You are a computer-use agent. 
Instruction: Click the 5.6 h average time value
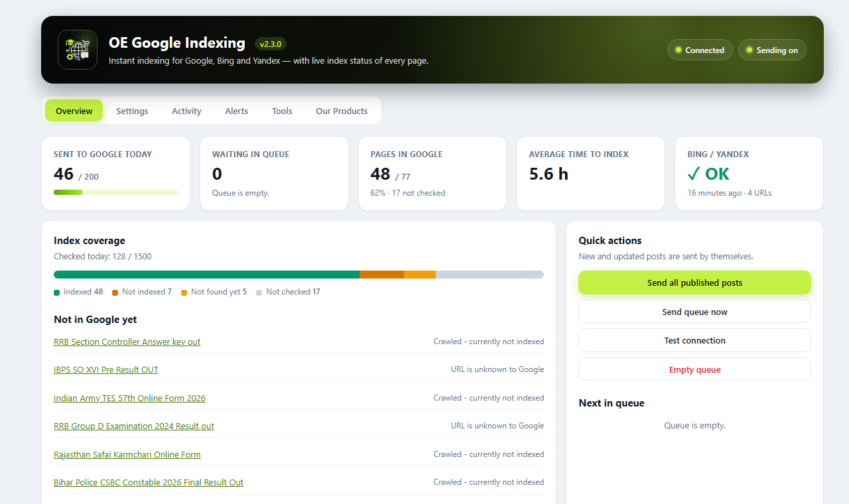pyautogui.click(x=549, y=174)
